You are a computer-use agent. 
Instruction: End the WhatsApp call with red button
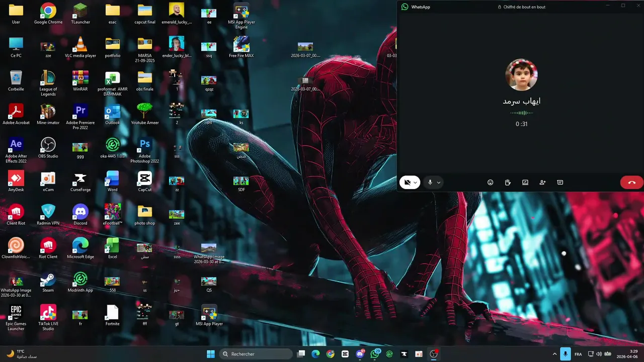pyautogui.click(x=632, y=183)
